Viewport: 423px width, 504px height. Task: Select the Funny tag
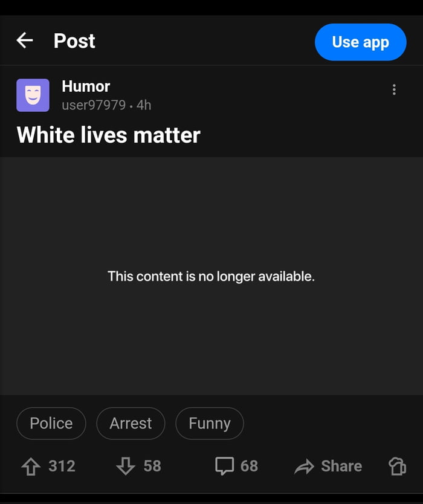click(x=210, y=423)
